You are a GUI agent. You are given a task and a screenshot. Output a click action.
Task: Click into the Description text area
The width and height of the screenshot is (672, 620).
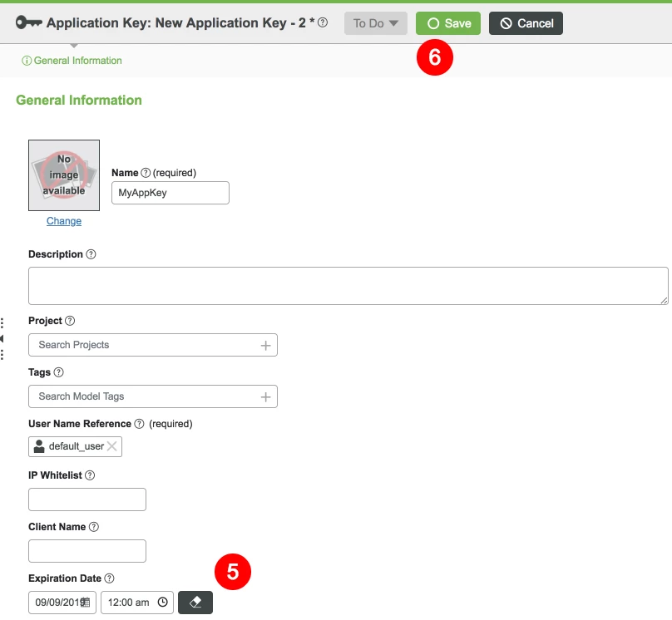(348, 286)
